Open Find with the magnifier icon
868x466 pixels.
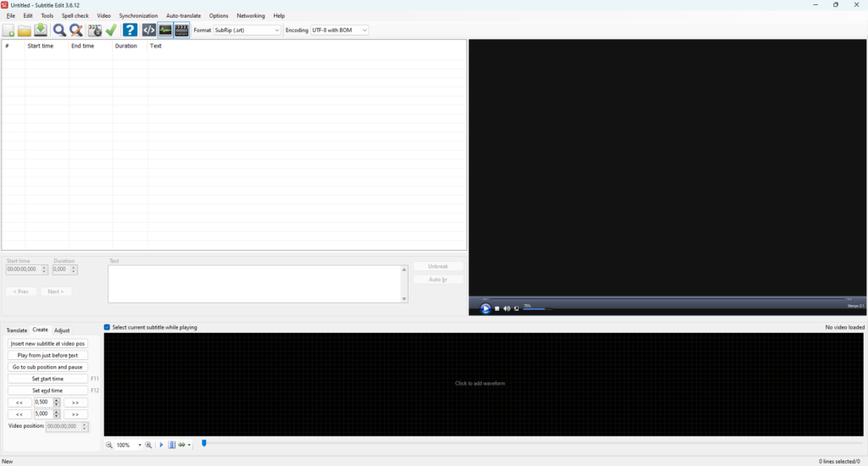pyautogui.click(x=59, y=31)
